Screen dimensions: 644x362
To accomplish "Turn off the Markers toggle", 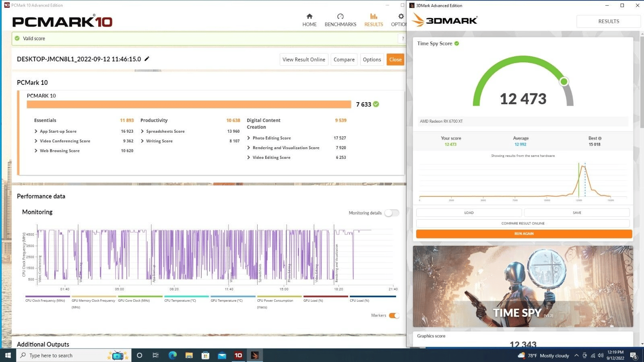I will click(x=394, y=315).
